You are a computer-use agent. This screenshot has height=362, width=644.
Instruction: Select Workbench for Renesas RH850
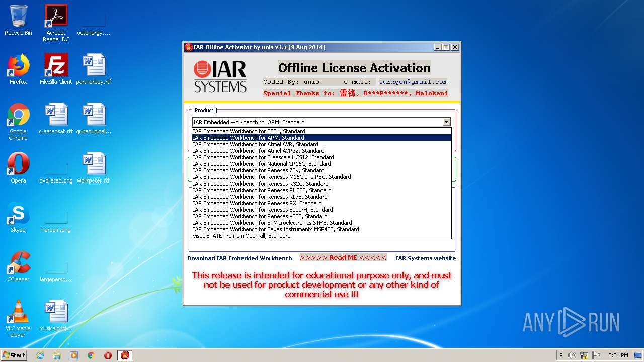click(x=321, y=190)
